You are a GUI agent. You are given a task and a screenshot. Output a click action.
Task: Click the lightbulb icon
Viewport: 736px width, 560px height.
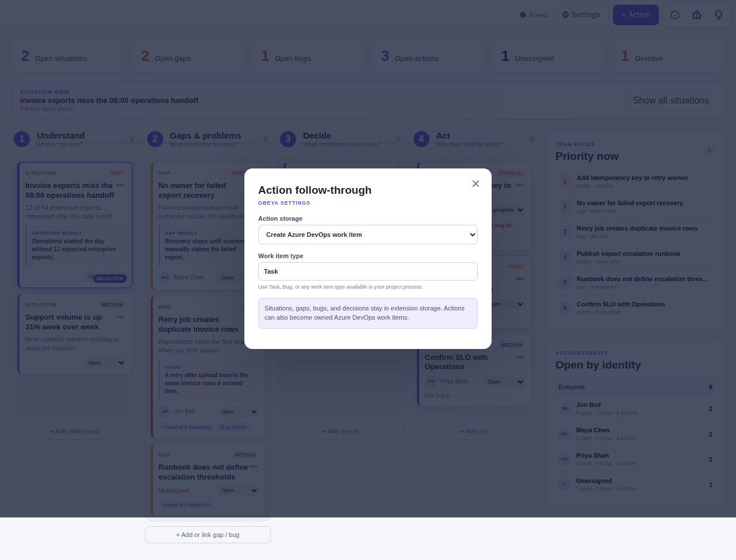pyautogui.click(x=719, y=15)
